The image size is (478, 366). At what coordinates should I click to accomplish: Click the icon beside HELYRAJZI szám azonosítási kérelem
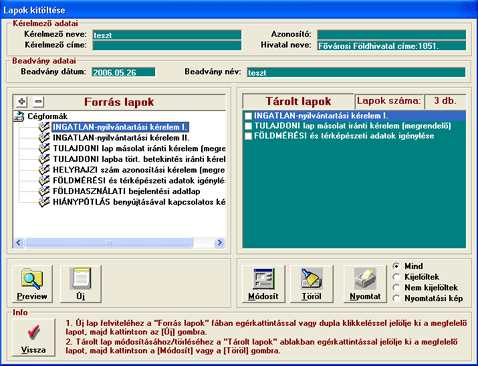[x=44, y=170]
